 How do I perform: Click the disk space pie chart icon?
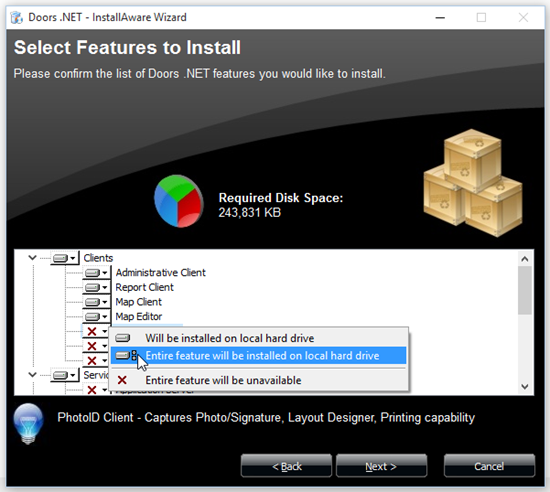(179, 201)
